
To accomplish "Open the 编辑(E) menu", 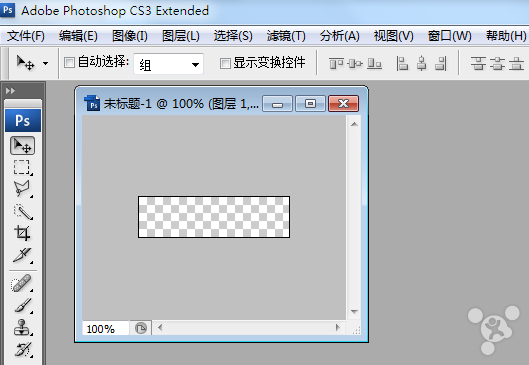I will click(x=78, y=36).
